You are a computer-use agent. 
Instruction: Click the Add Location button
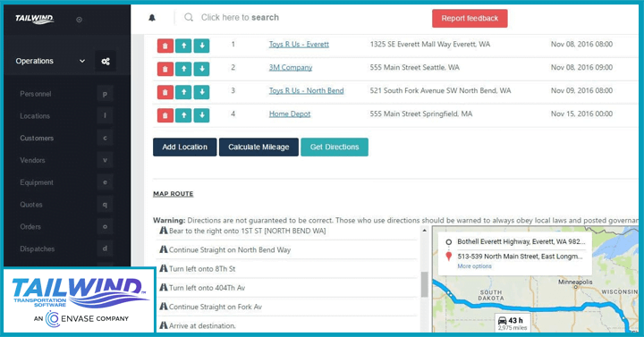tap(185, 147)
